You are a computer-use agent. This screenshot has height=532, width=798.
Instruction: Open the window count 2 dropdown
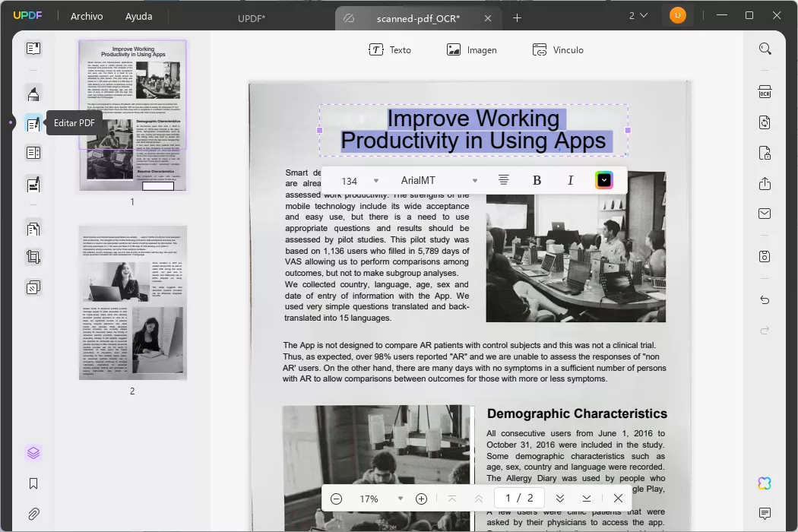(638, 16)
